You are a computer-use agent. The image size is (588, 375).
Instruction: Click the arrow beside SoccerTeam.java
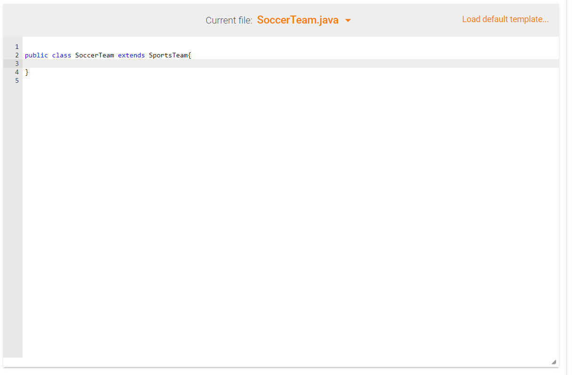click(x=347, y=20)
